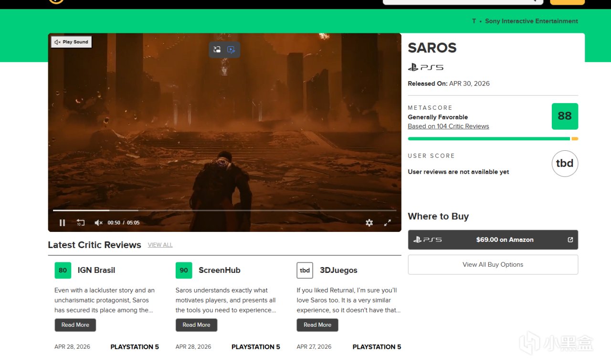
Task: Click the USER SCORE label
Action: [431, 156]
